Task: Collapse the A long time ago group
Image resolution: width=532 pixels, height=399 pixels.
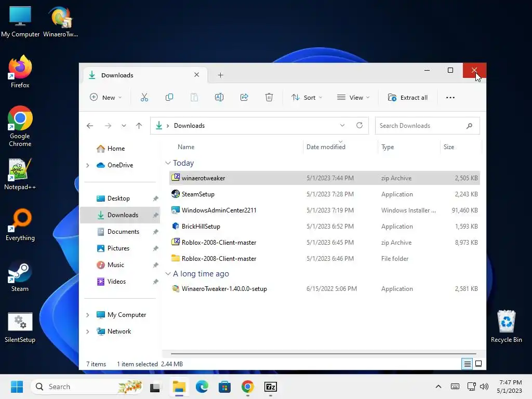Action: [x=168, y=274]
